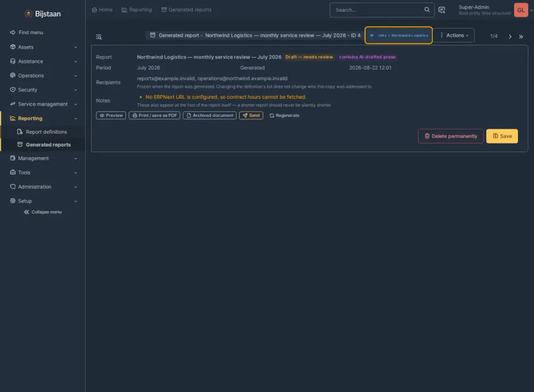Open the Reporting breadcrumb
534x392 pixels.
click(137, 9)
